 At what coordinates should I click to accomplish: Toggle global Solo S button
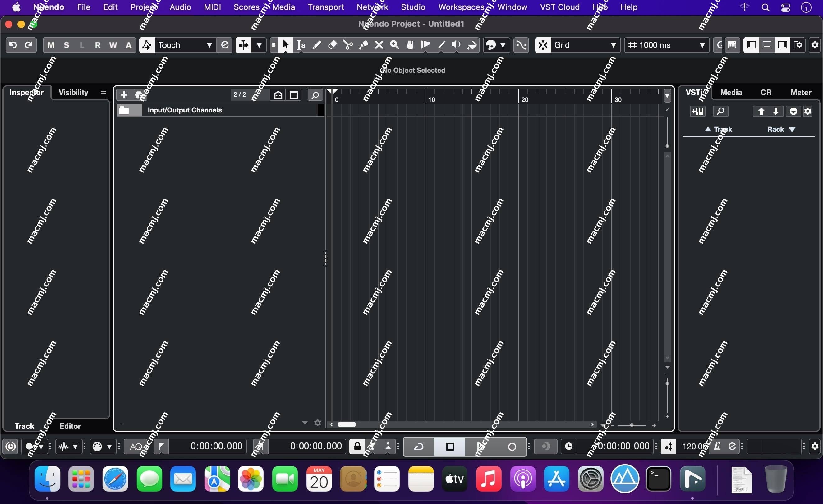67,45
